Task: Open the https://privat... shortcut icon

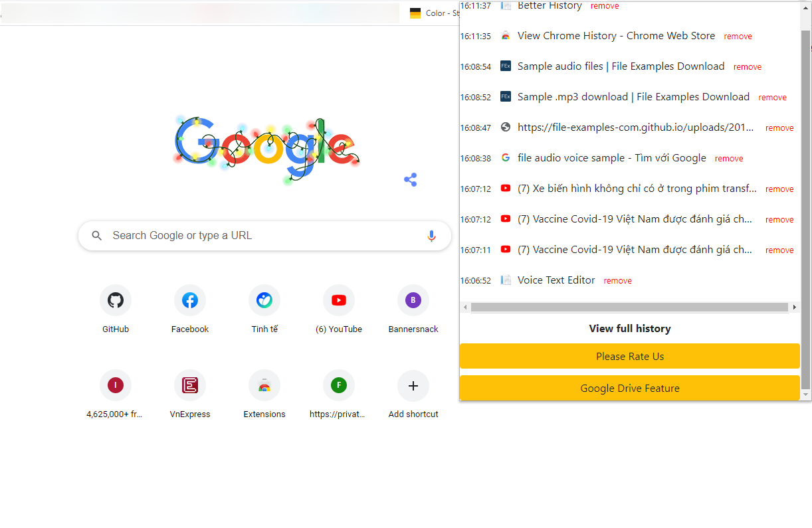Action: [339, 385]
